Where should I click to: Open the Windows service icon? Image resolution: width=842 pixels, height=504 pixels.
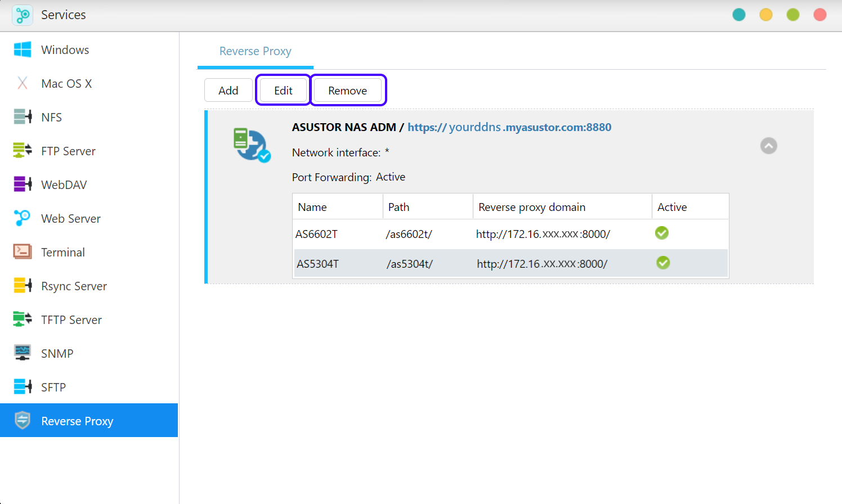click(23, 49)
